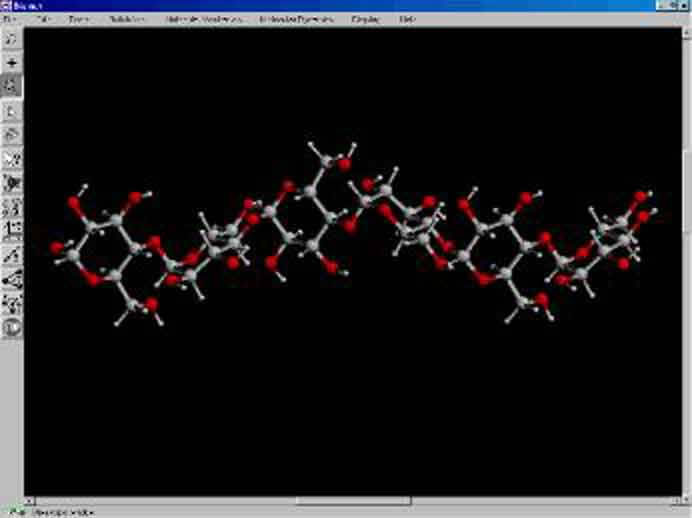Open the Molecular Mechanics menu
This screenshot has height=518, width=692.
204,19
